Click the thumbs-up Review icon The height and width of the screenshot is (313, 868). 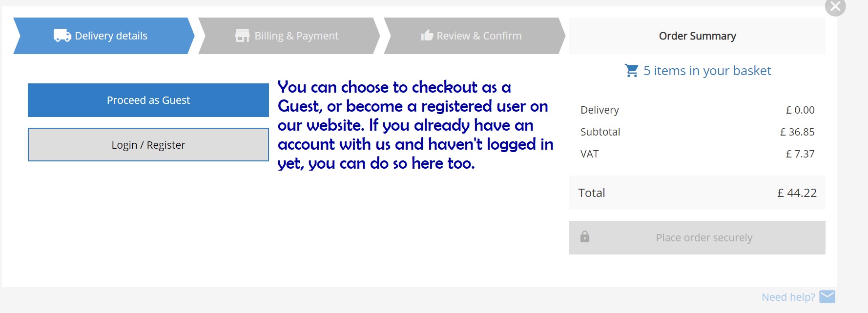[x=427, y=36]
